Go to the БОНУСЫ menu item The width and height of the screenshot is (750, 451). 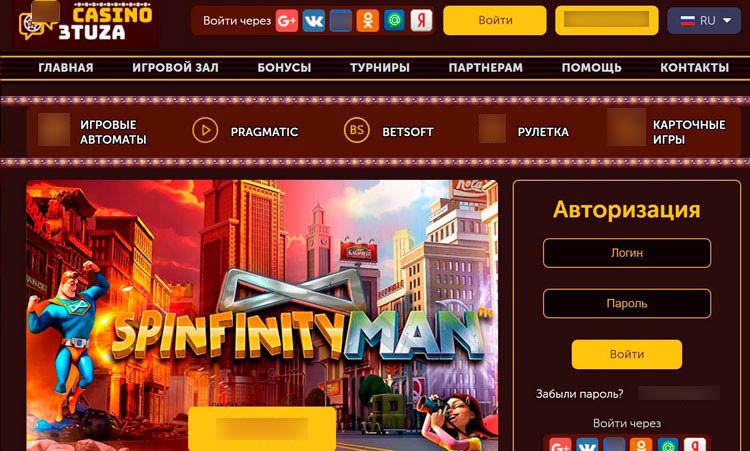coord(284,67)
